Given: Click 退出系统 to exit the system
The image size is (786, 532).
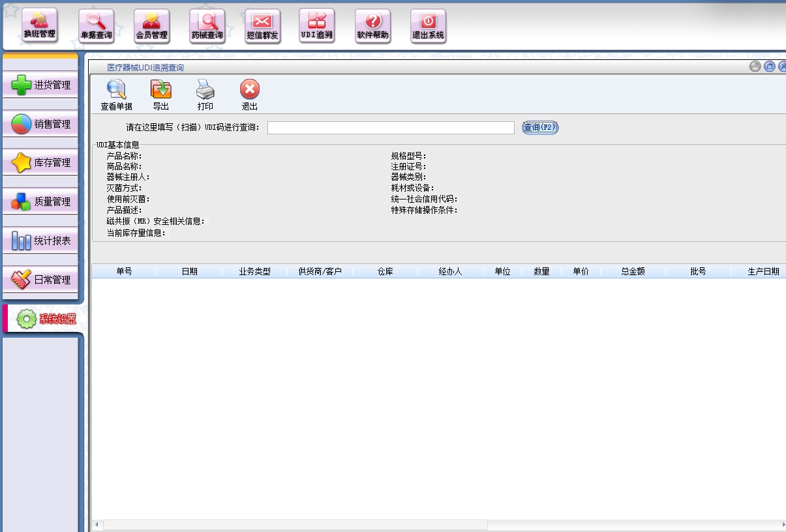Looking at the screenshot, I should pos(428,27).
